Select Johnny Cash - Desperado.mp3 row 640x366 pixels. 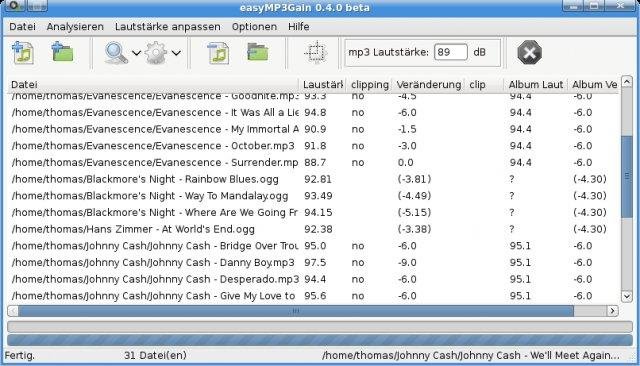pos(313,280)
